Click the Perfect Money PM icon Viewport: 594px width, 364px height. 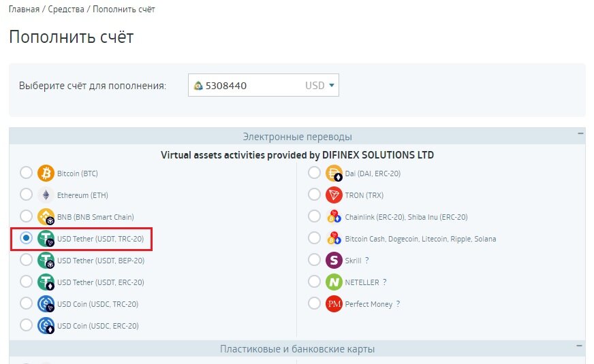pos(334,304)
